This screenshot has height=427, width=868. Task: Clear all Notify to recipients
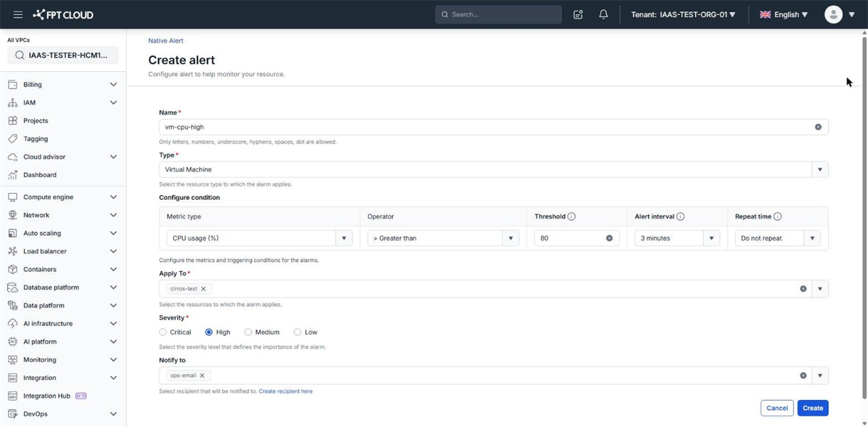[803, 375]
